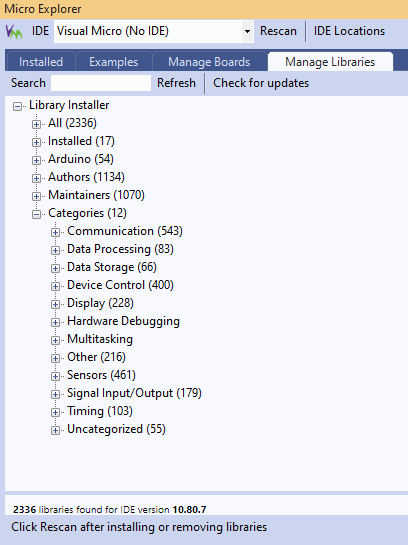This screenshot has height=545, width=408.
Task: Expand the Timing (103) category
Action: 56,412
